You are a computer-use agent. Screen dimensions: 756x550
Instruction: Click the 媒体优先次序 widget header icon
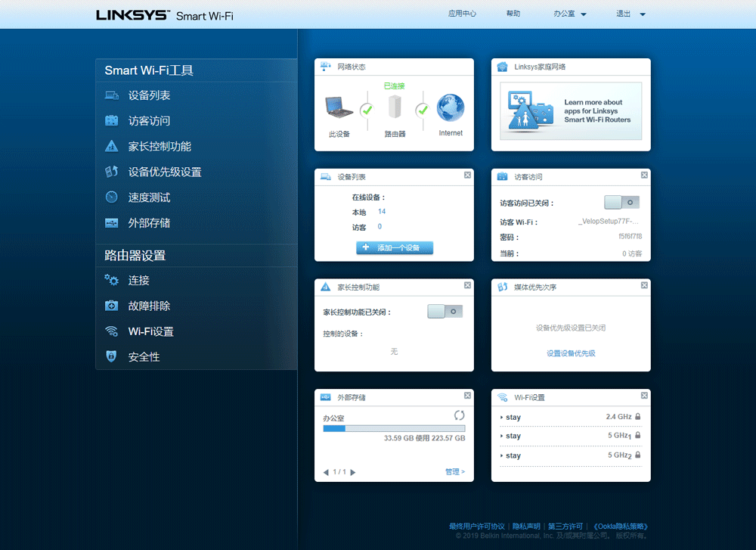pyautogui.click(x=503, y=287)
